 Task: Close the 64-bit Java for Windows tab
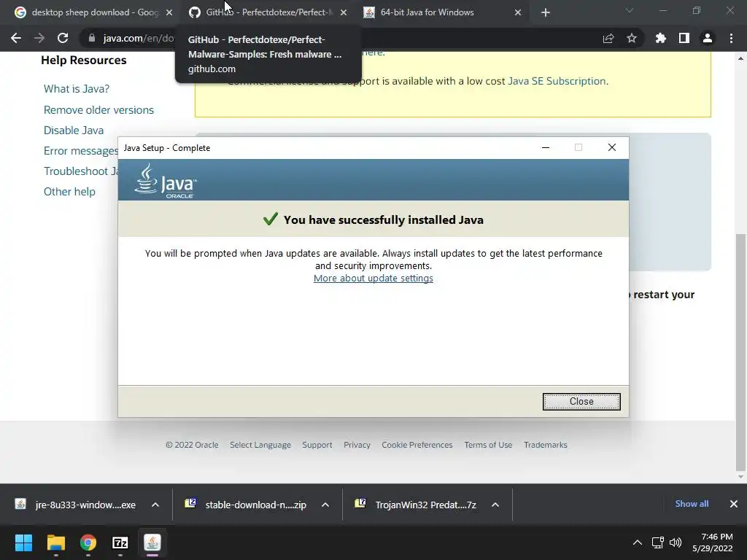tap(518, 13)
